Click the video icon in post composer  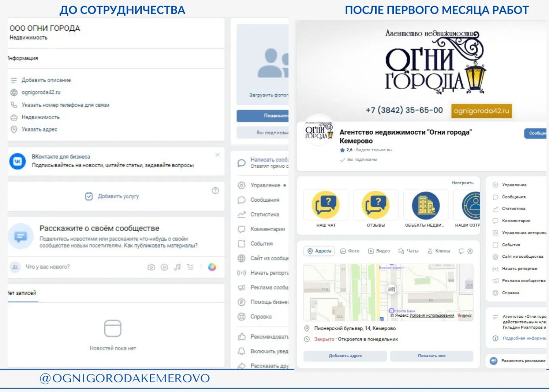pyautogui.click(x=164, y=267)
